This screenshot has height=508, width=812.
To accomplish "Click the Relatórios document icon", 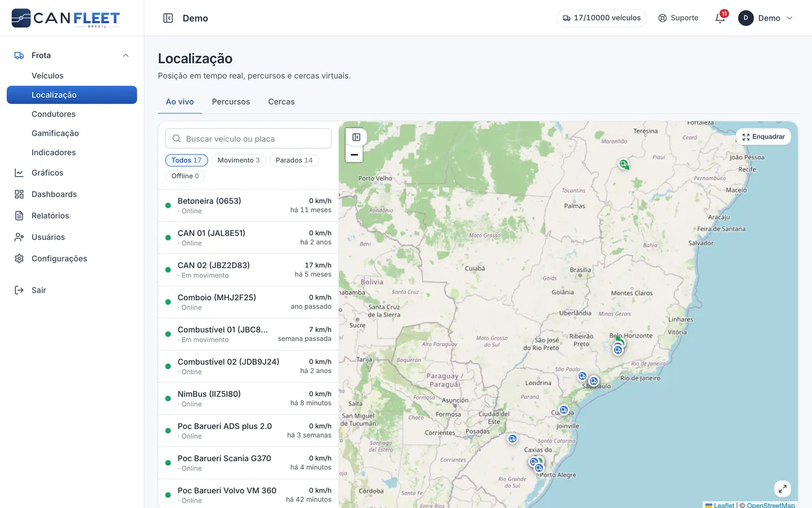I will pyautogui.click(x=19, y=216).
